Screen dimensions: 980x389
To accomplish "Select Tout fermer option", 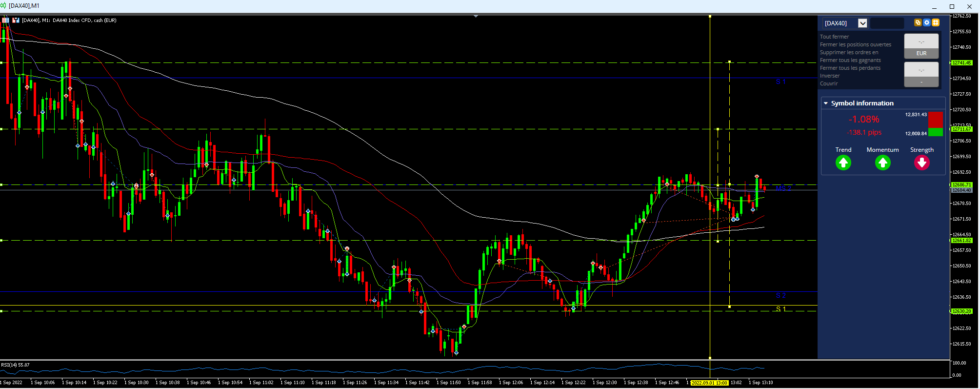I will click(x=834, y=37).
